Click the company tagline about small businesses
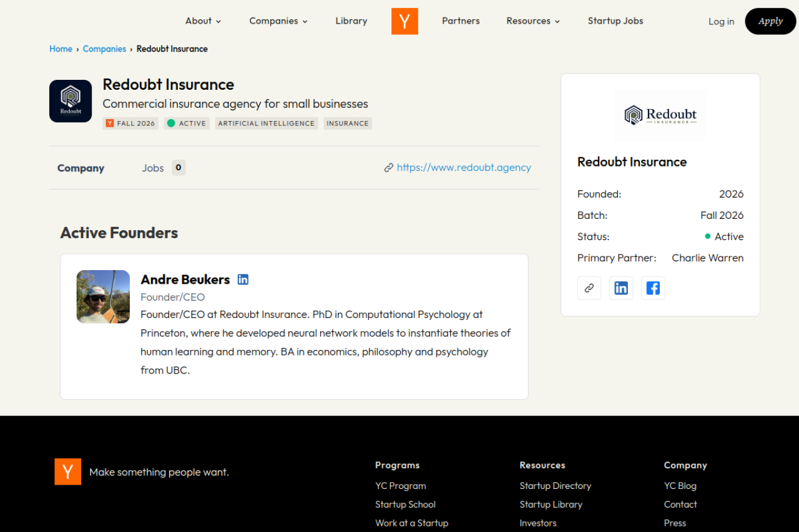The width and height of the screenshot is (799, 532). [235, 104]
